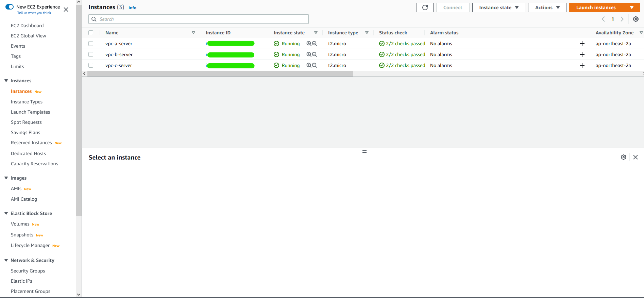Open AMI Catalog

24,199
